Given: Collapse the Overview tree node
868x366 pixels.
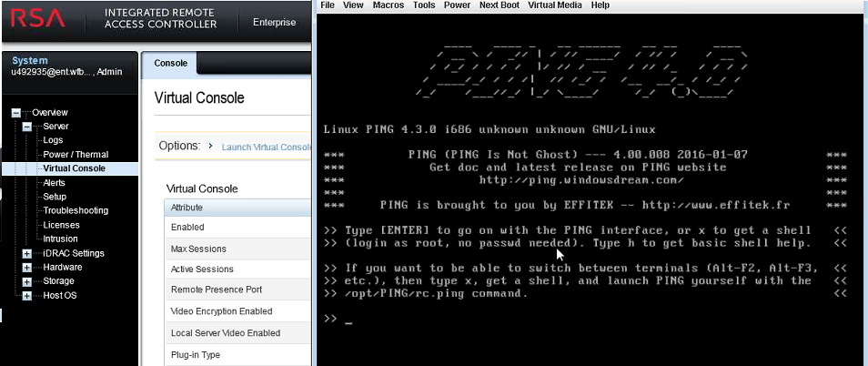Looking at the screenshot, I should pyautogui.click(x=15, y=112).
